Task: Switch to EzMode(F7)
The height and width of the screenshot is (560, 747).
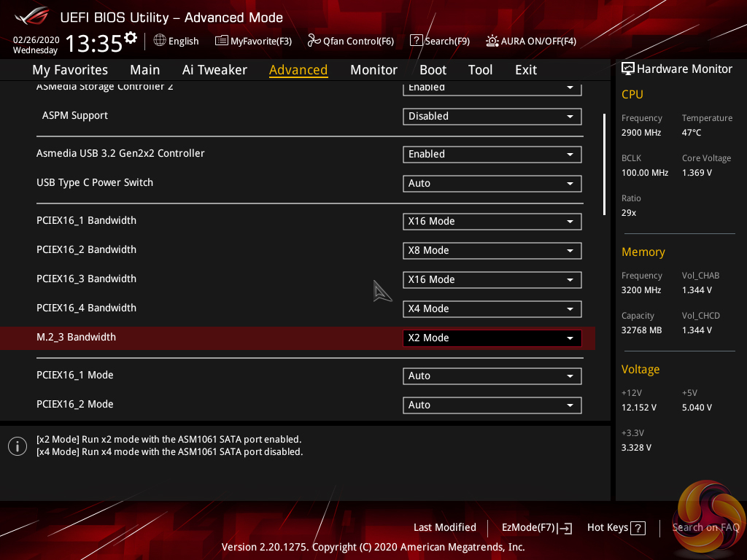Action: pyautogui.click(x=536, y=528)
